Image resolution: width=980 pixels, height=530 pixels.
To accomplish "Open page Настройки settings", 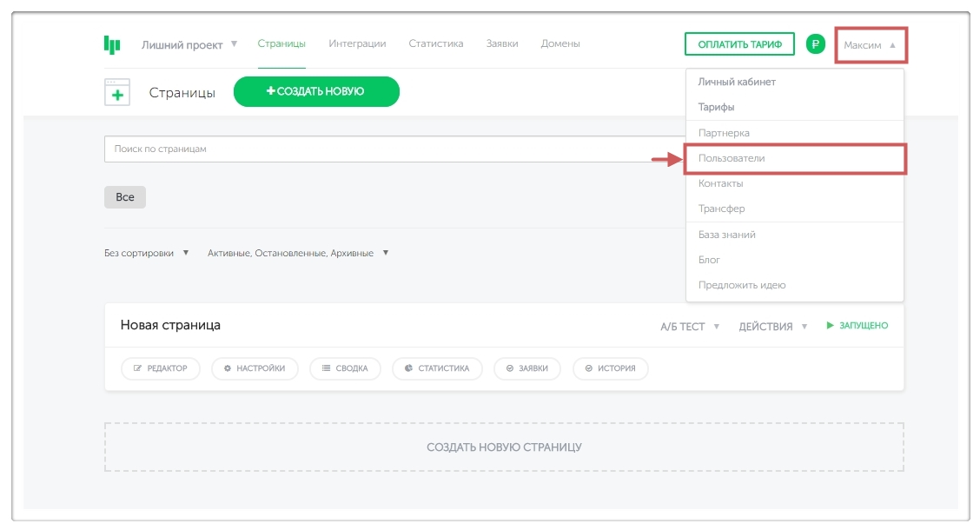I will [255, 368].
